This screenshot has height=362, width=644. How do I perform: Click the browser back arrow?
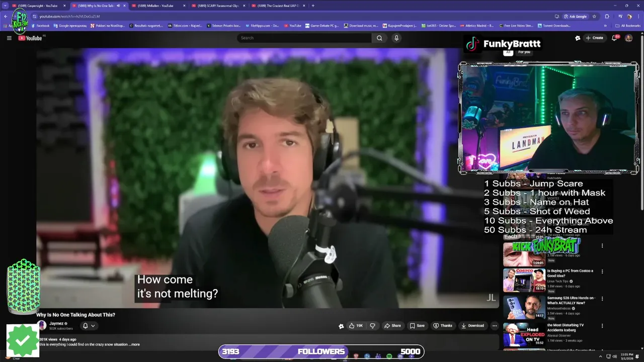pyautogui.click(x=6, y=16)
